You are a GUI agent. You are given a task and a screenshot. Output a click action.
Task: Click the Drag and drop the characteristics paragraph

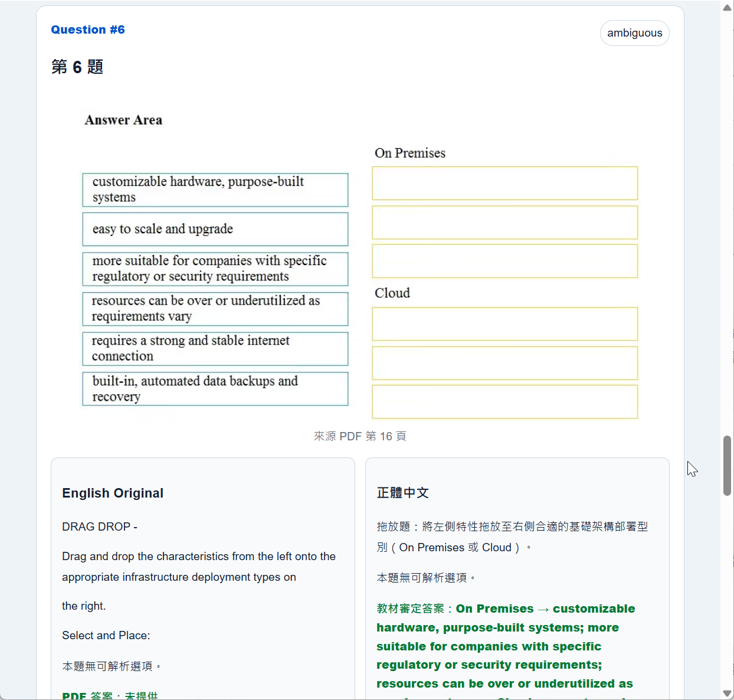pos(199,567)
